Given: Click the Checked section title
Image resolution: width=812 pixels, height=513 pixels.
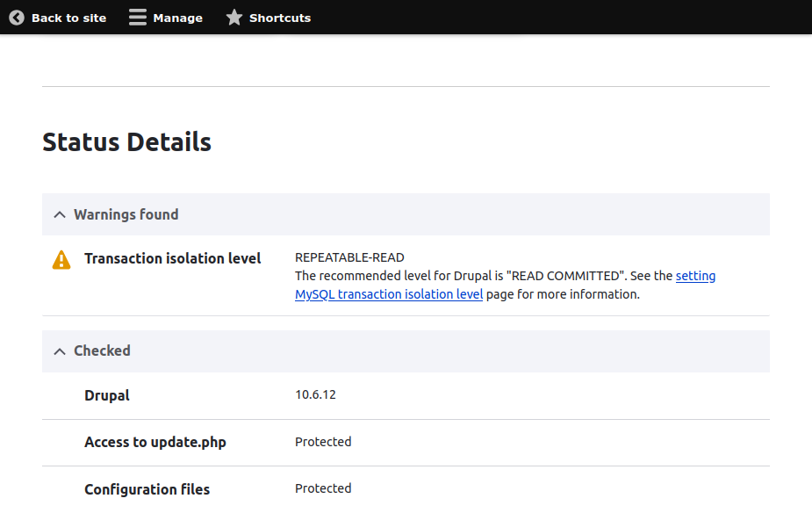Looking at the screenshot, I should [102, 350].
